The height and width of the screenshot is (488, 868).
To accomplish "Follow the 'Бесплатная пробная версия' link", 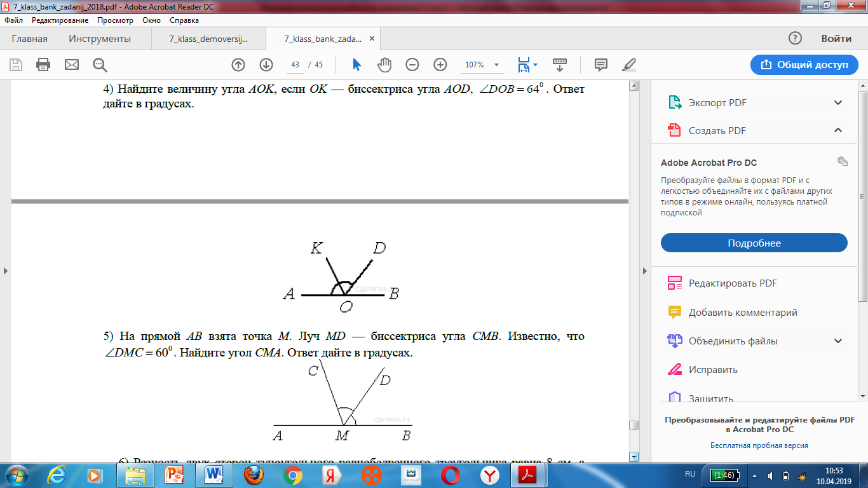I will (759, 445).
